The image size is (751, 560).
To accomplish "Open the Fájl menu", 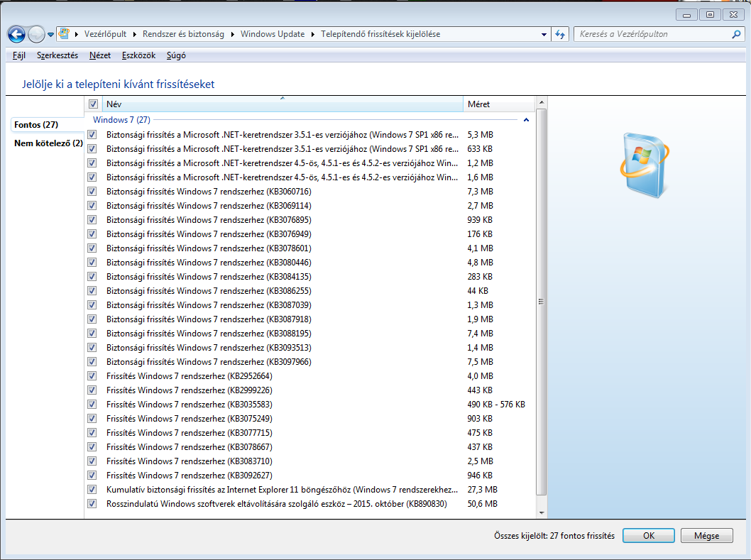I will (x=19, y=55).
